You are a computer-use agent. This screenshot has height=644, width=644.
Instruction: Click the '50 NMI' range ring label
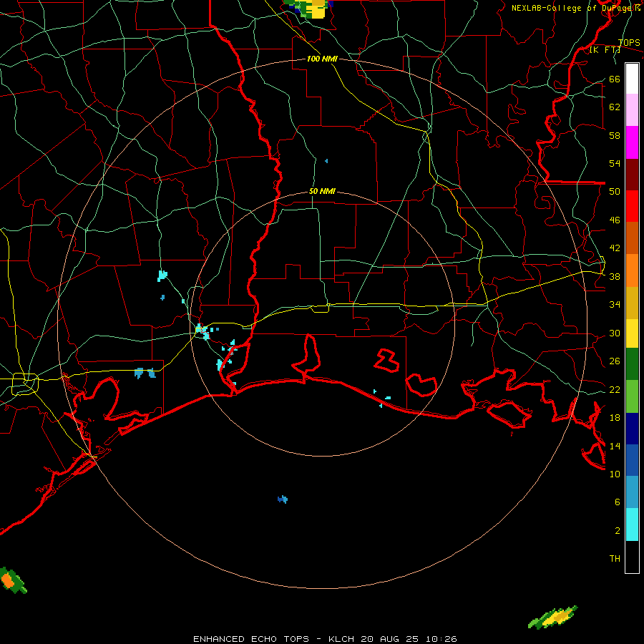(322, 191)
